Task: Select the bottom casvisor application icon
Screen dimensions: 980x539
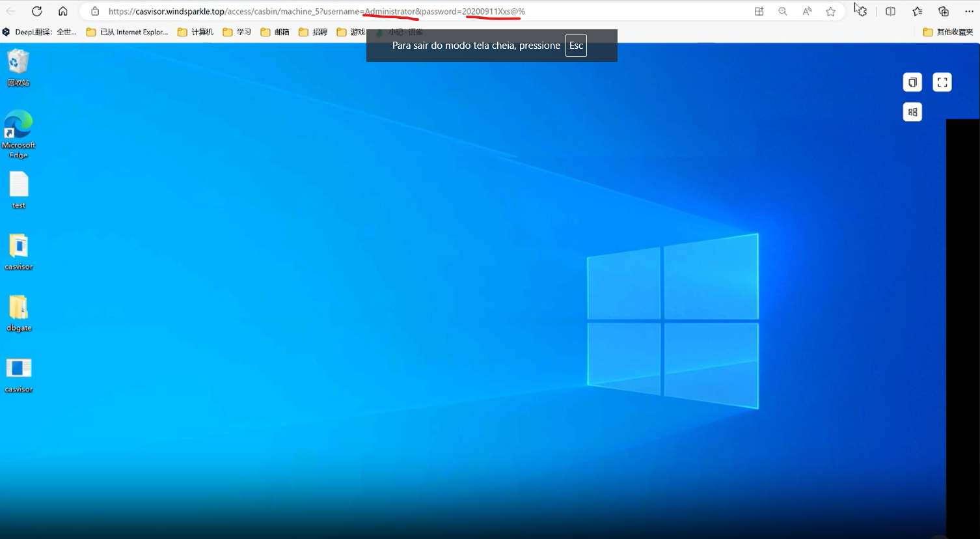Action: click(19, 375)
